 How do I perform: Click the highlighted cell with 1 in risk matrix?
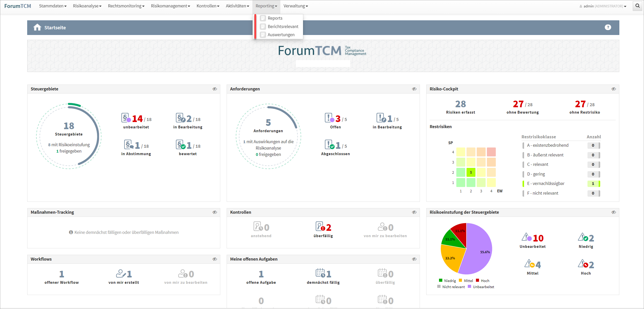[471, 172]
